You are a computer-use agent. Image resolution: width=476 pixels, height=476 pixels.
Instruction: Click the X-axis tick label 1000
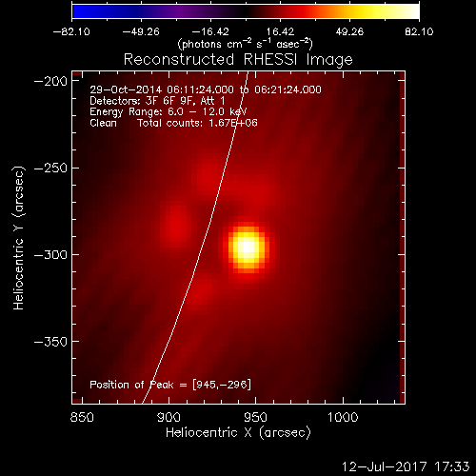(343, 417)
